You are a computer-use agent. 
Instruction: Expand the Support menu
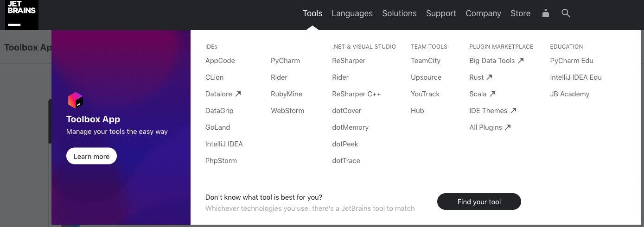(x=441, y=13)
